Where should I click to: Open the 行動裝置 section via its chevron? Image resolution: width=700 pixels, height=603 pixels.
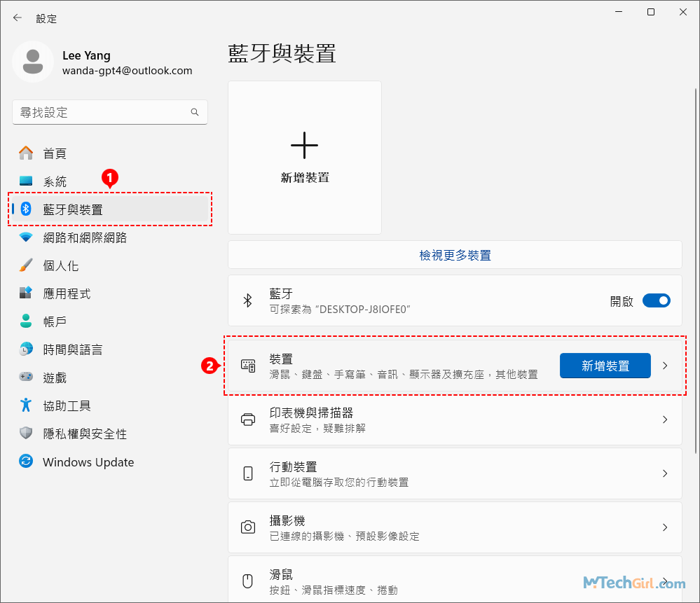point(665,473)
